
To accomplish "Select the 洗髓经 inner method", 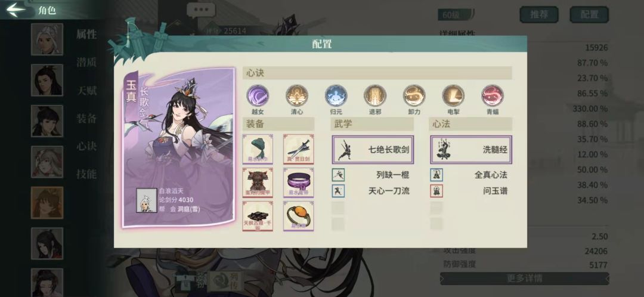I will pyautogui.click(x=471, y=150).
